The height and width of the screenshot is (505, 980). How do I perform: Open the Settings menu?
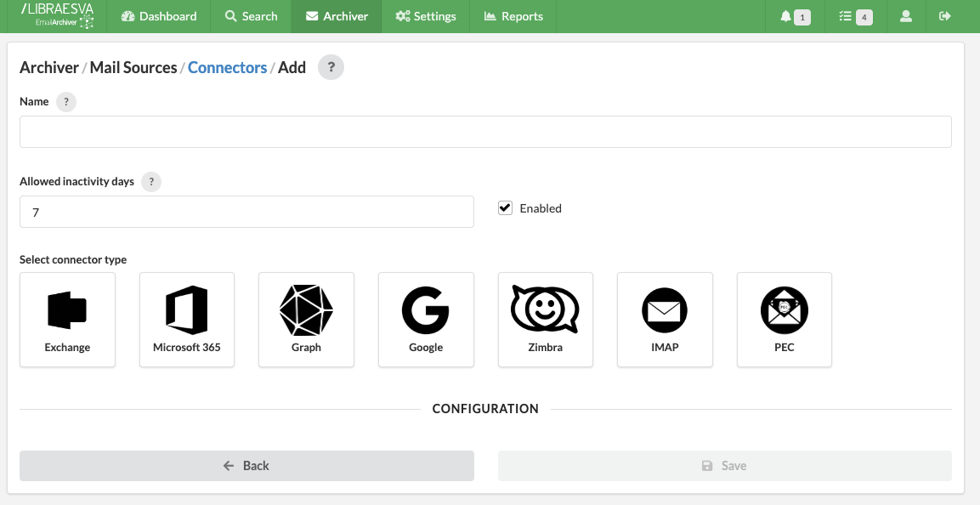point(426,16)
